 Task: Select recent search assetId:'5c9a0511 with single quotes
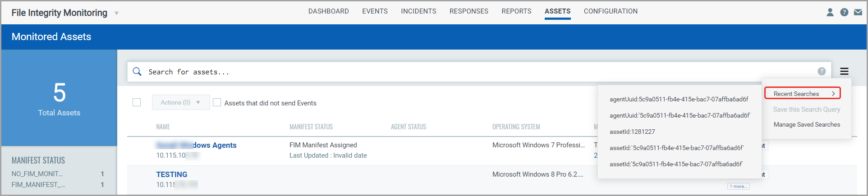tap(676, 164)
